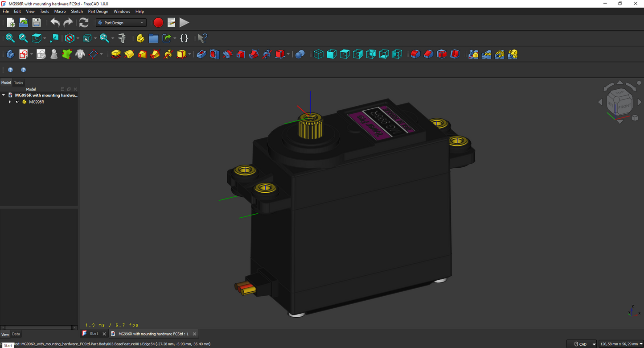The width and height of the screenshot is (644, 348).
Task: Click the Pad tool icon
Action: pyautogui.click(x=116, y=54)
